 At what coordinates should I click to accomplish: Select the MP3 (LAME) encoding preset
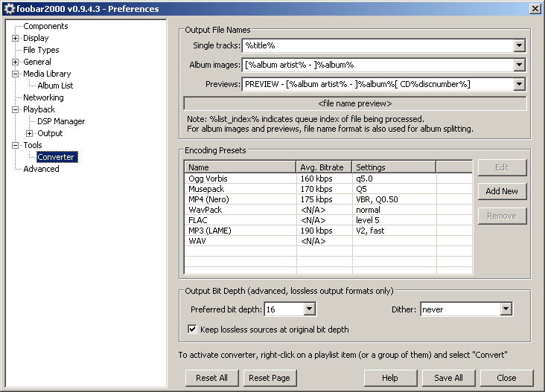209,231
